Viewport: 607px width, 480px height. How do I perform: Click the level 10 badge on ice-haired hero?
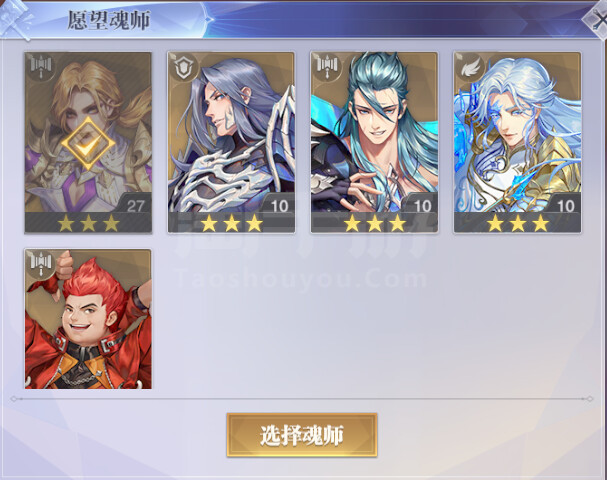pyautogui.click(x=566, y=206)
